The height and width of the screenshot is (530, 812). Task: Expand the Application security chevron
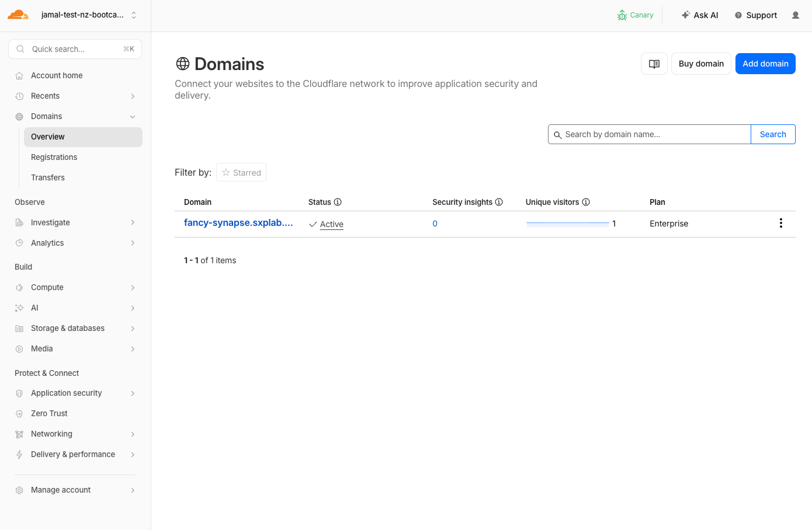tap(133, 393)
